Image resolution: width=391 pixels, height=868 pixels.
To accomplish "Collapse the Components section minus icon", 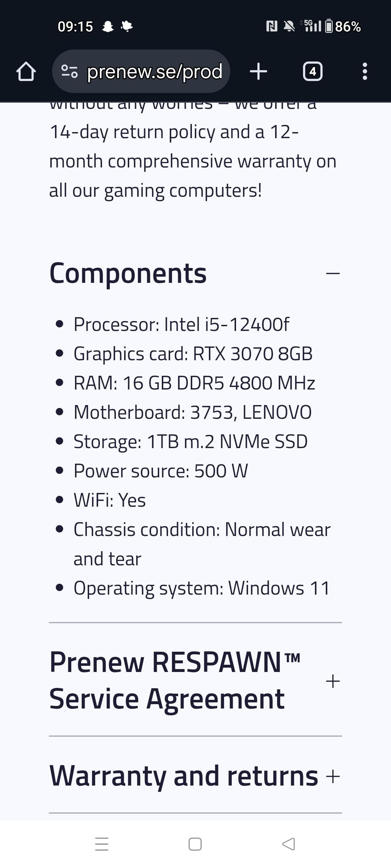I will coord(333,273).
